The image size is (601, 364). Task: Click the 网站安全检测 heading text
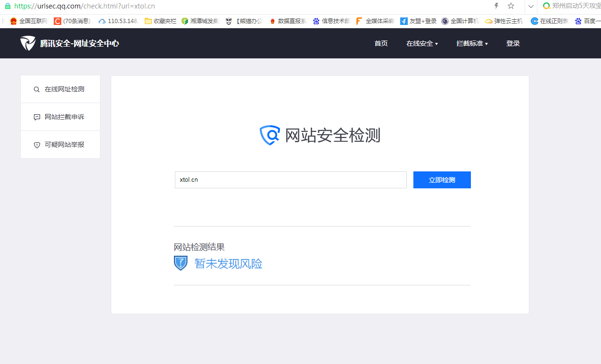pos(333,135)
